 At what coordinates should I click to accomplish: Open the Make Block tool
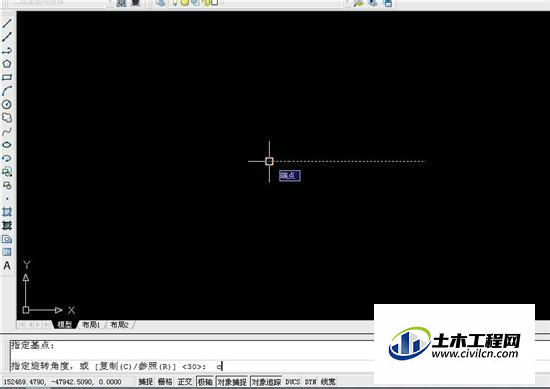7,185
